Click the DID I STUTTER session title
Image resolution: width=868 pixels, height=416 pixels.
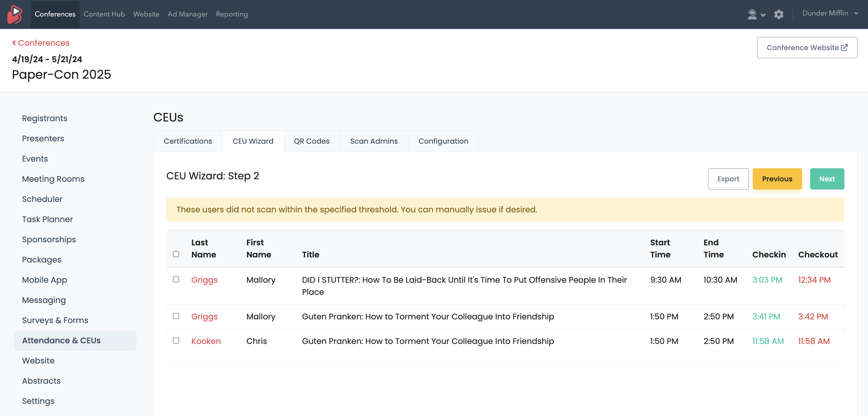464,286
